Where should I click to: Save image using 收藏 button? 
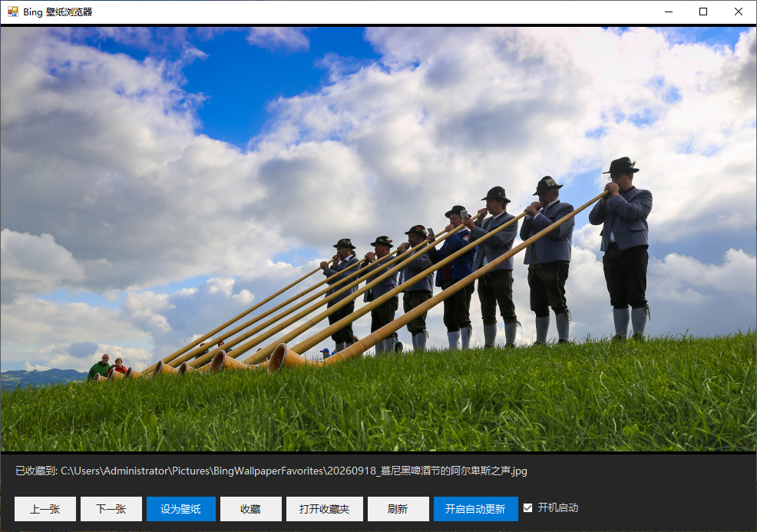coord(250,509)
